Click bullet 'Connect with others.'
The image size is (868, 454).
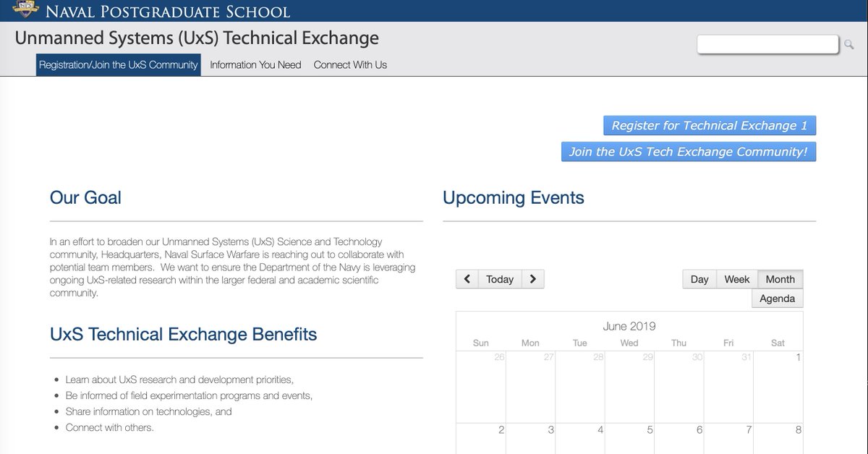(x=110, y=427)
